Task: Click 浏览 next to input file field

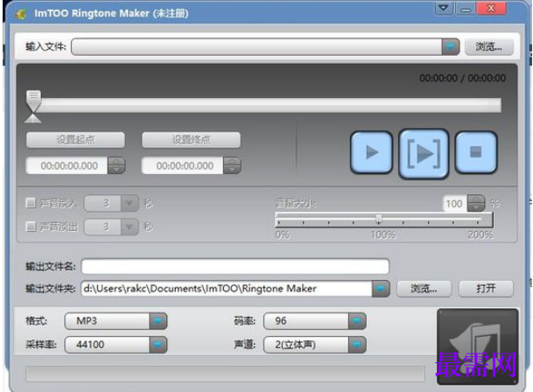Action: pos(488,46)
